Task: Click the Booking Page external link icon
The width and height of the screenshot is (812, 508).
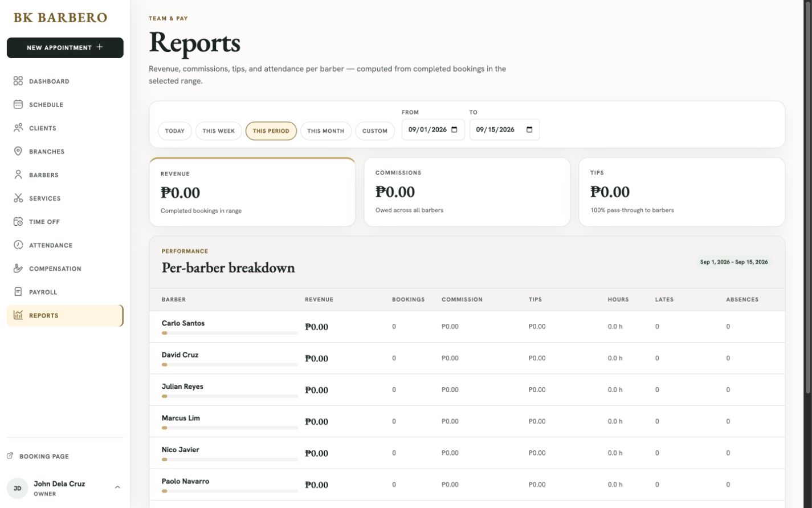Action: [x=10, y=456]
